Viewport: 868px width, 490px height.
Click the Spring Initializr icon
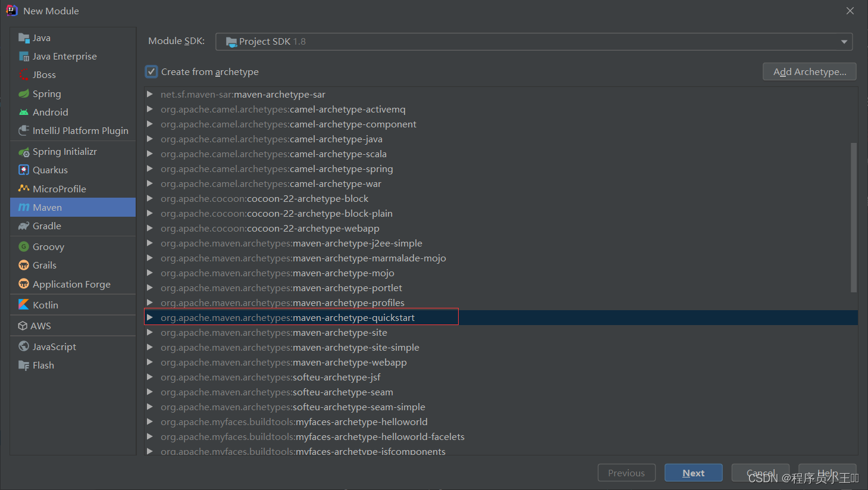pos(24,152)
